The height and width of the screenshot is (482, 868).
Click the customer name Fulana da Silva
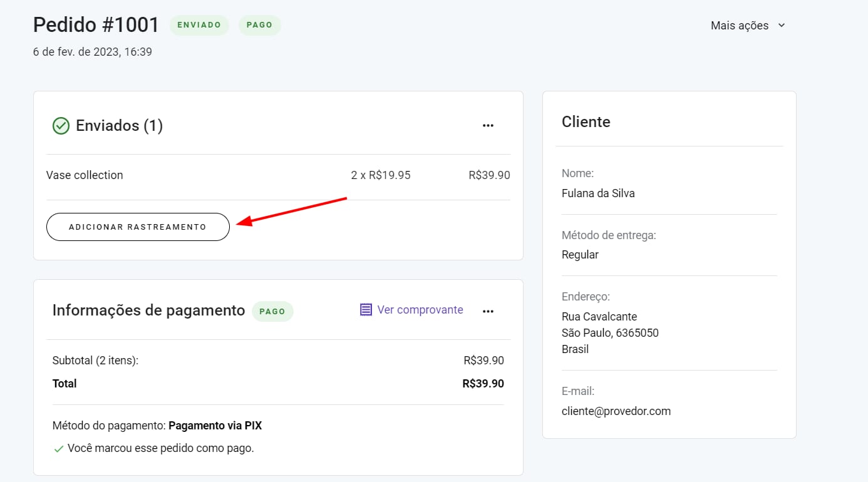(597, 193)
